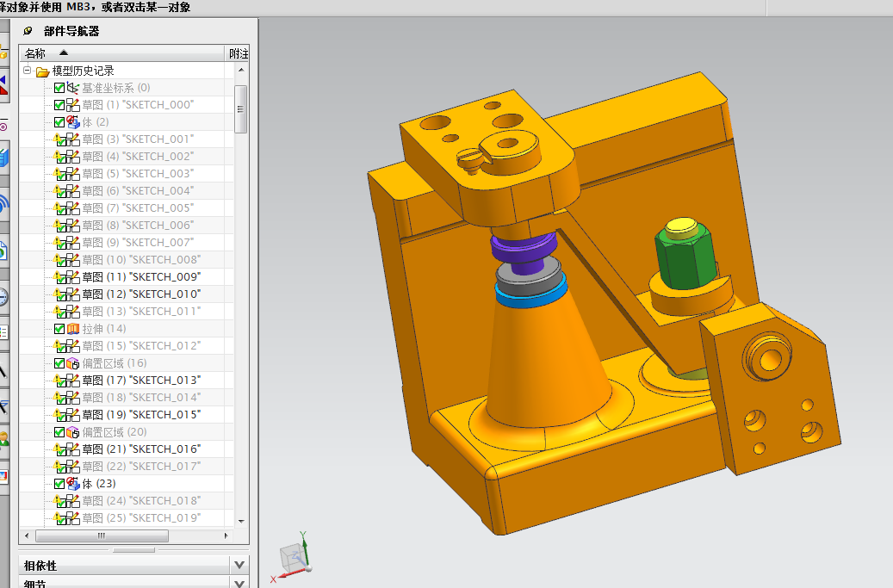Viewport: 893px width, 588px height.
Task: Click the body icon of 体 (23)
Action: tap(73, 484)
